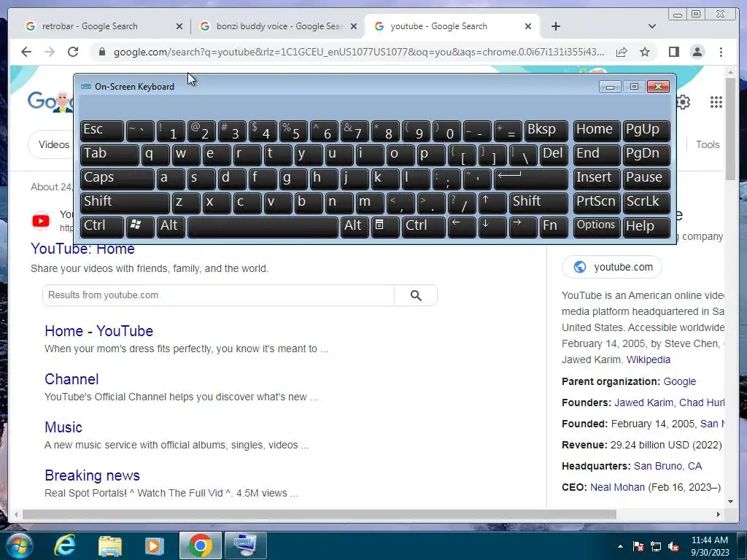Toggle the left Ctrl key
747x560 pixels.
[102, 227]
